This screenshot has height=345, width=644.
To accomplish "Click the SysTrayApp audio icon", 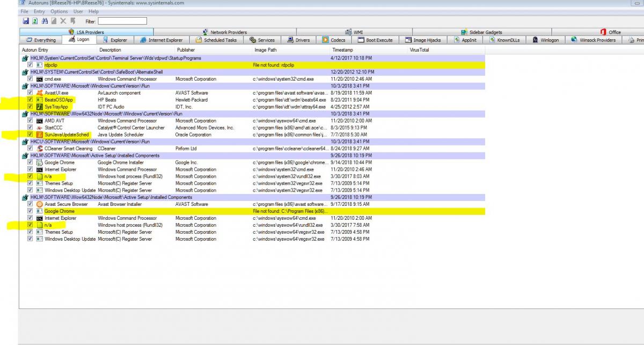I will (x=39, y=107).
